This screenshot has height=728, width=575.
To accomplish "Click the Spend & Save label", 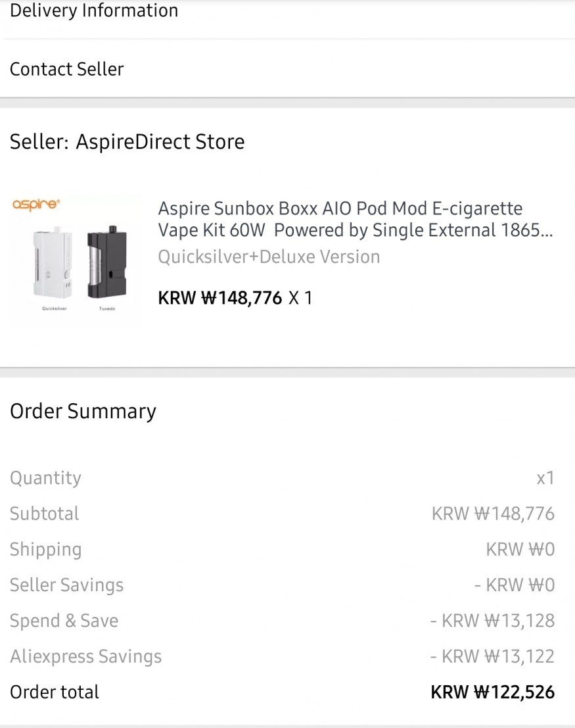I will 64,621.
